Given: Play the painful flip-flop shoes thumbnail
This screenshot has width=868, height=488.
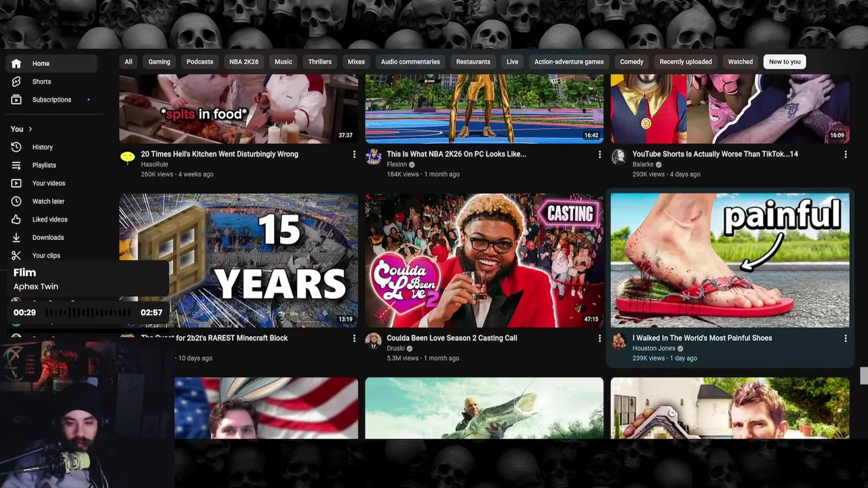Looking at the screenshot, I should pyautogui.click(x=730, y=260).
